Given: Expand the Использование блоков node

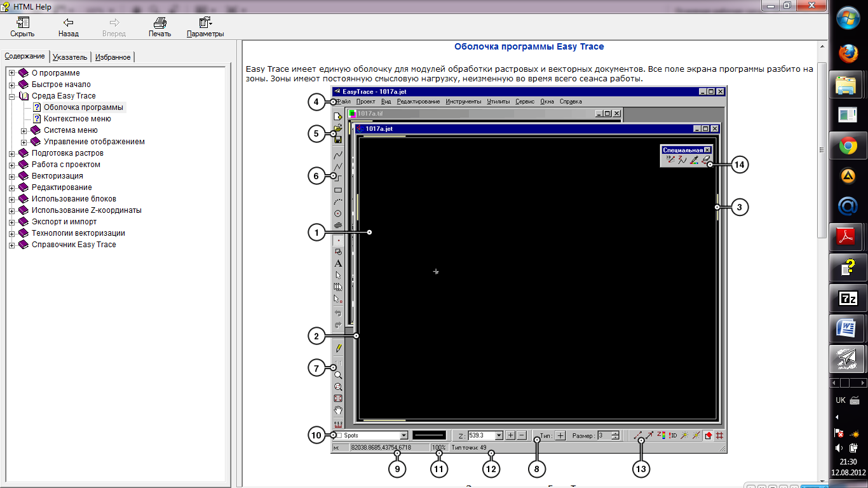Looking at the screenshot, I should (12, 199).
